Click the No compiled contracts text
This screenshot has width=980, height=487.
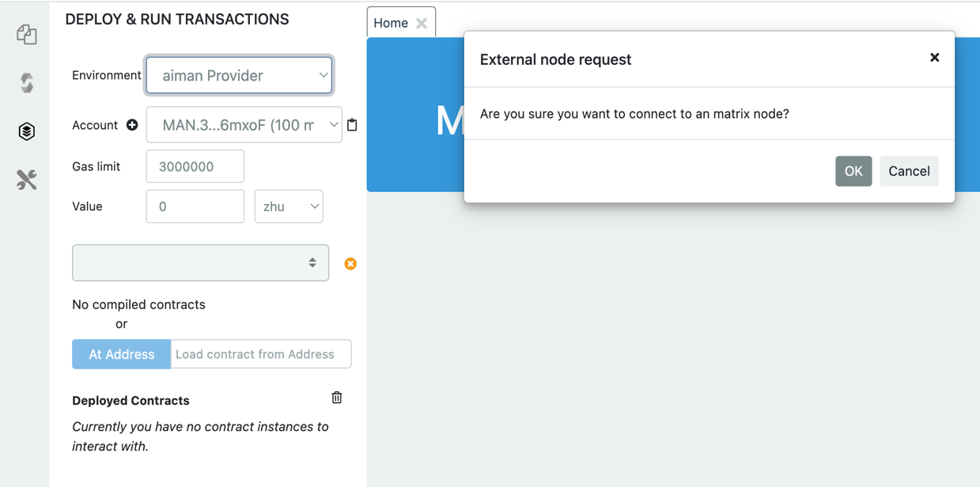click(x=138, y=304)
